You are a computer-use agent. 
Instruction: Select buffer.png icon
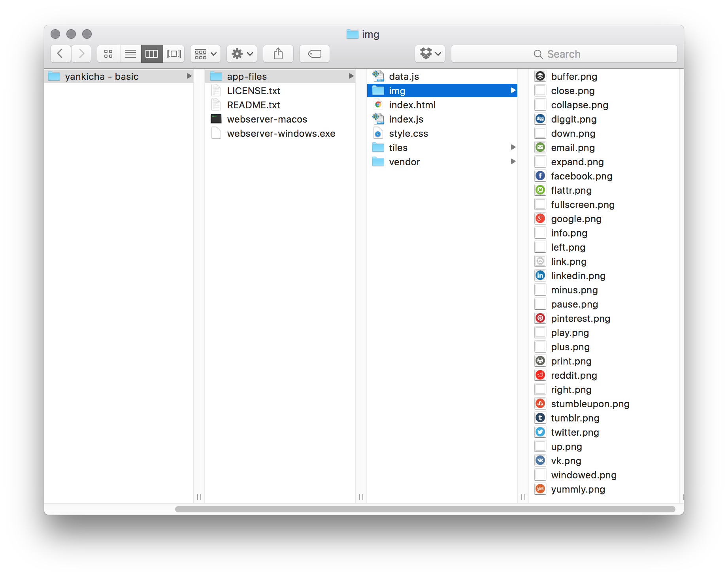[540, 76]
